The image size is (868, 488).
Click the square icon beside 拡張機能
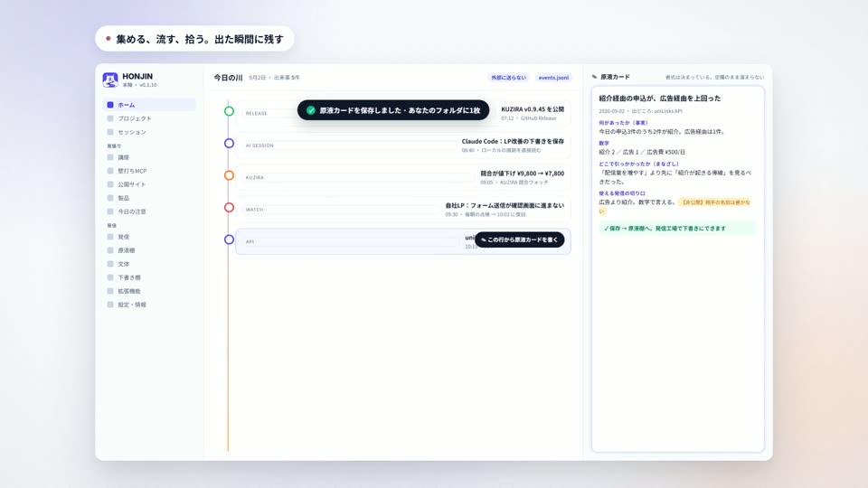110,291
